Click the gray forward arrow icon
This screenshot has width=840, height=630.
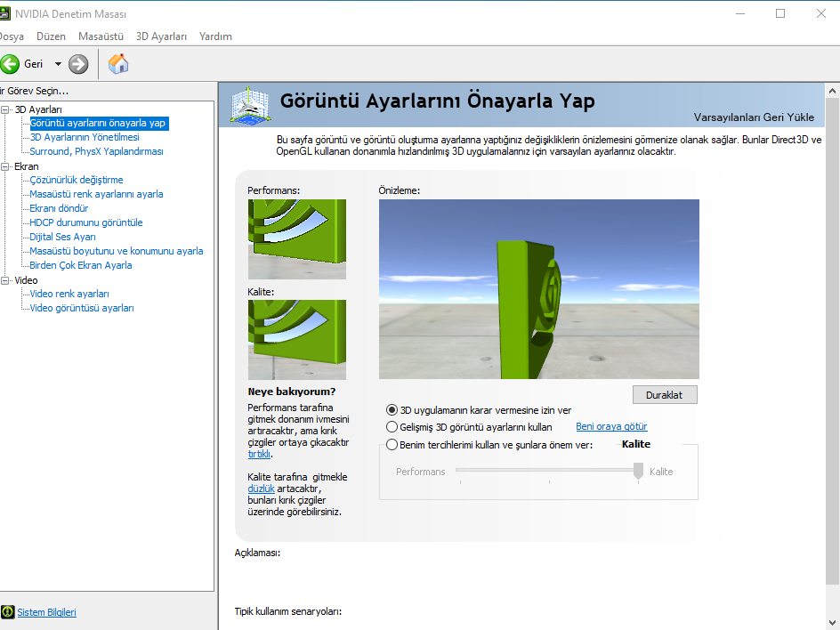coord(78,64)
